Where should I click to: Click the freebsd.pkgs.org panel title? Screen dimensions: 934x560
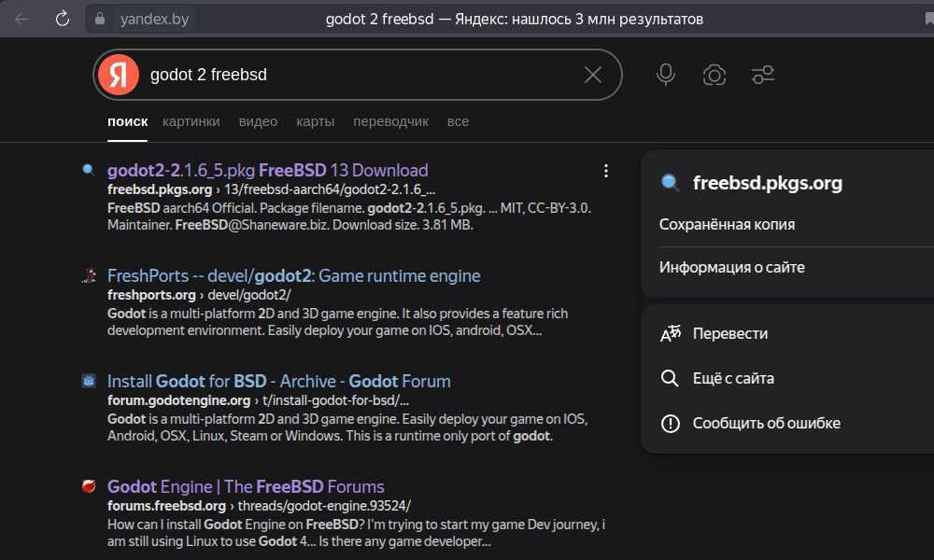tap(768, 183)
